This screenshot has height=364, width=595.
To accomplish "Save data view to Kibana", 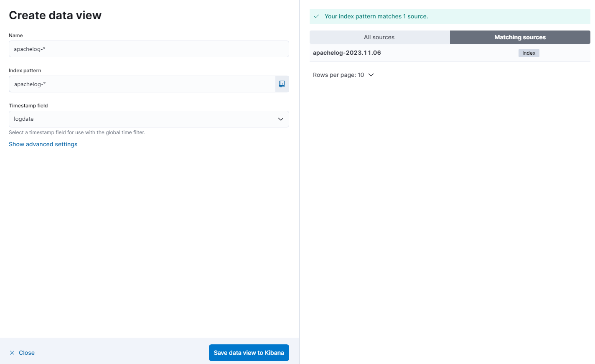I will pyautogui.click(x=249, y=353).
